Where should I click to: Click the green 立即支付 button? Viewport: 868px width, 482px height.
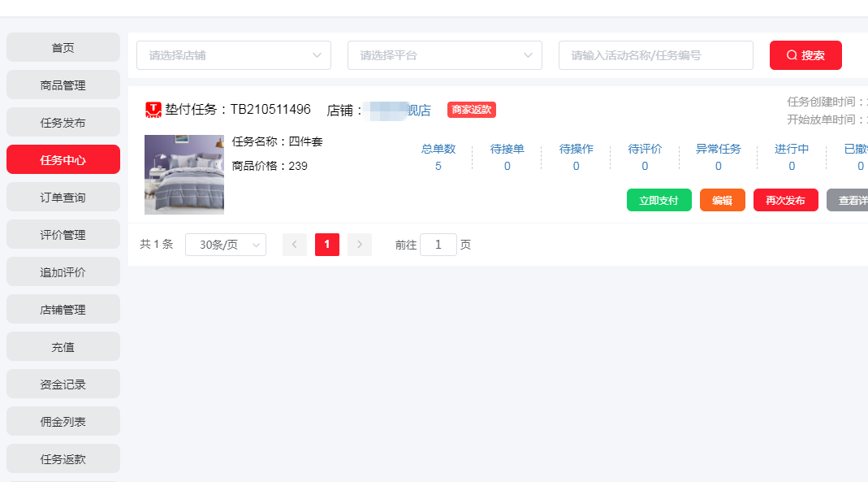[659, 200]
